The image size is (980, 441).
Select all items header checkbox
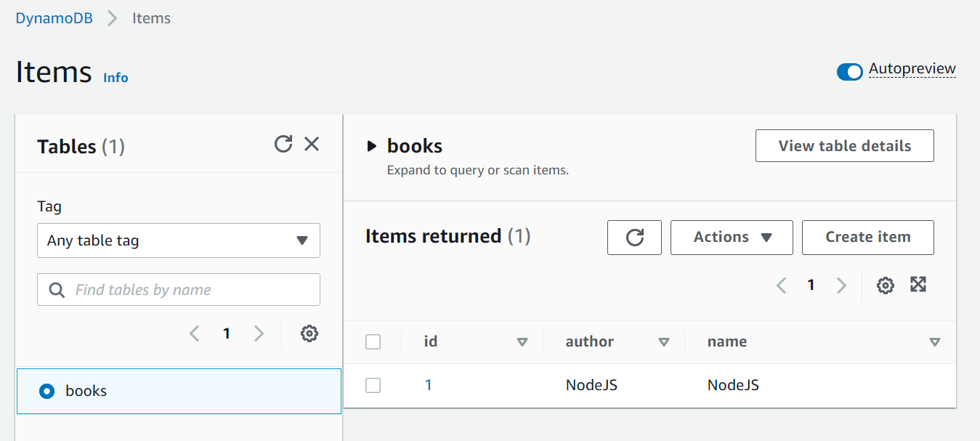click(373, 342)
